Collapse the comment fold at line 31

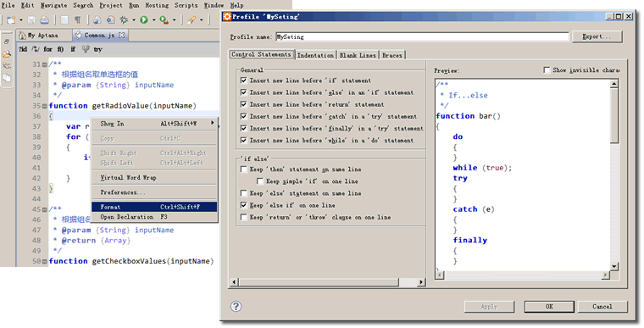point(45,64)
